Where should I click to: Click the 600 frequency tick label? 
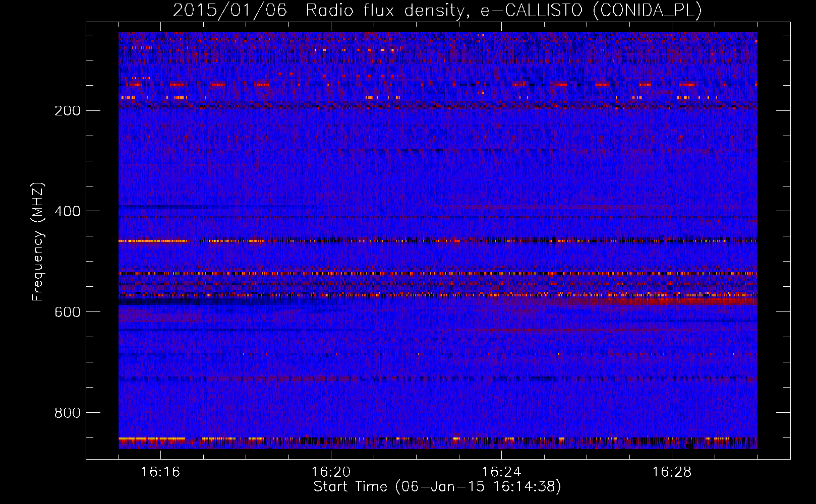(x=68, y=312)
